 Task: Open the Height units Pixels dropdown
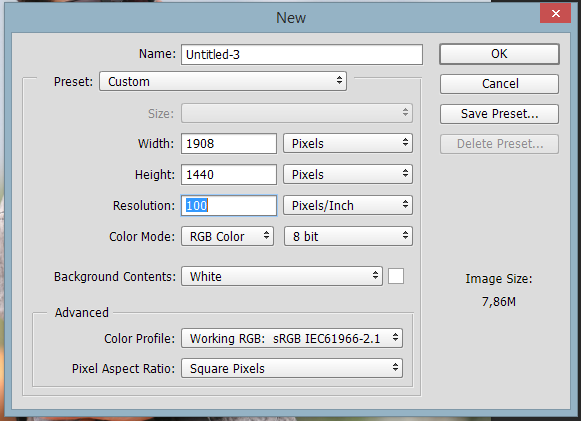point(348,175)
